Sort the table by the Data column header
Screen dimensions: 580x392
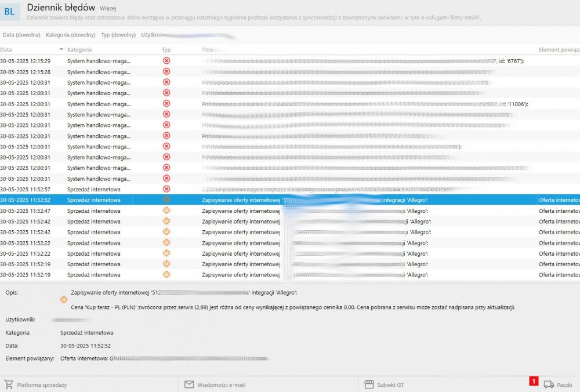6,50
